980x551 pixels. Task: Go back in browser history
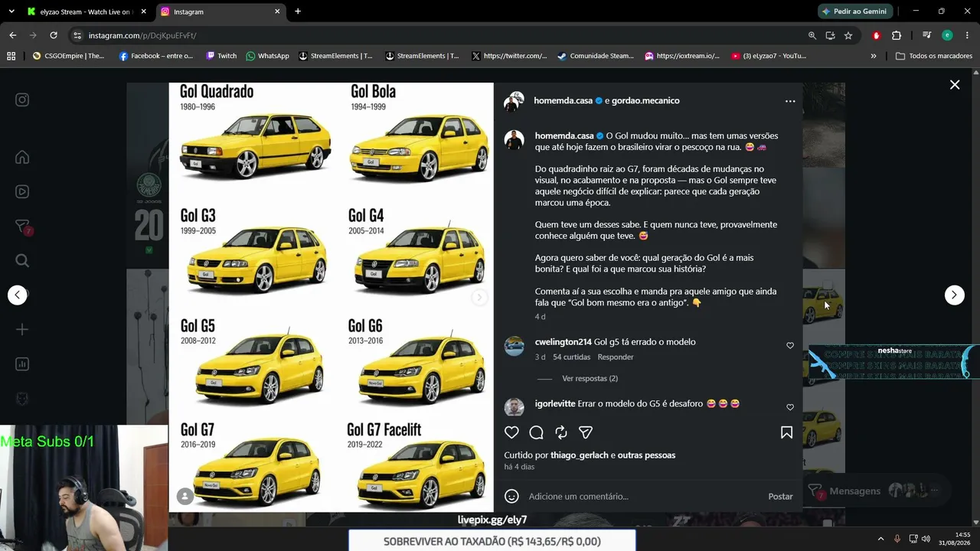pos(13,35)
